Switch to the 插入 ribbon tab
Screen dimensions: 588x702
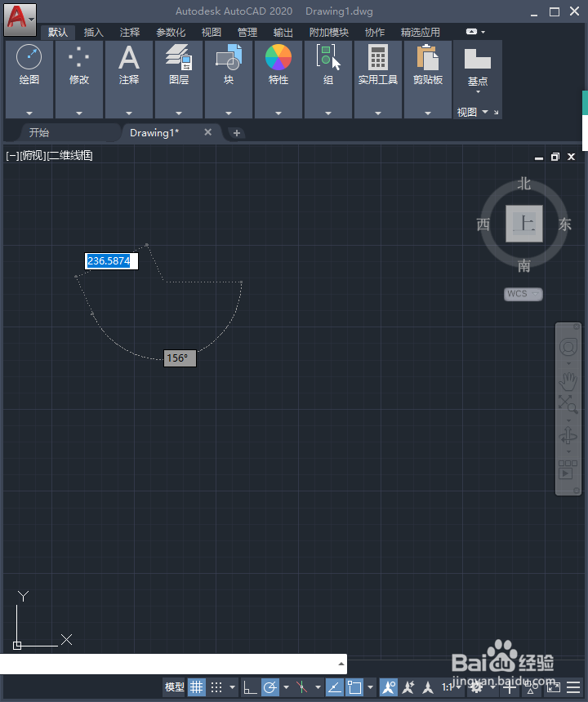[x=93, y=32]
